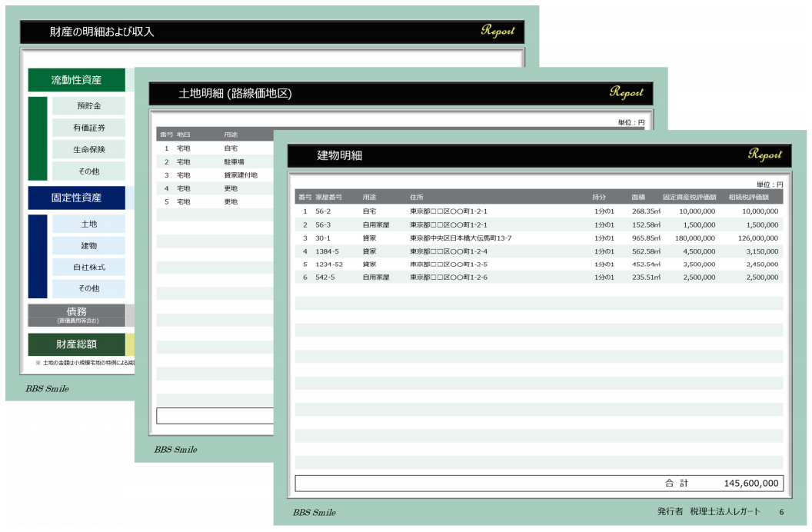The image size is (812, 532).
Task: Click the 相続税評価額 column header
Action: click(x=753, y=197)
